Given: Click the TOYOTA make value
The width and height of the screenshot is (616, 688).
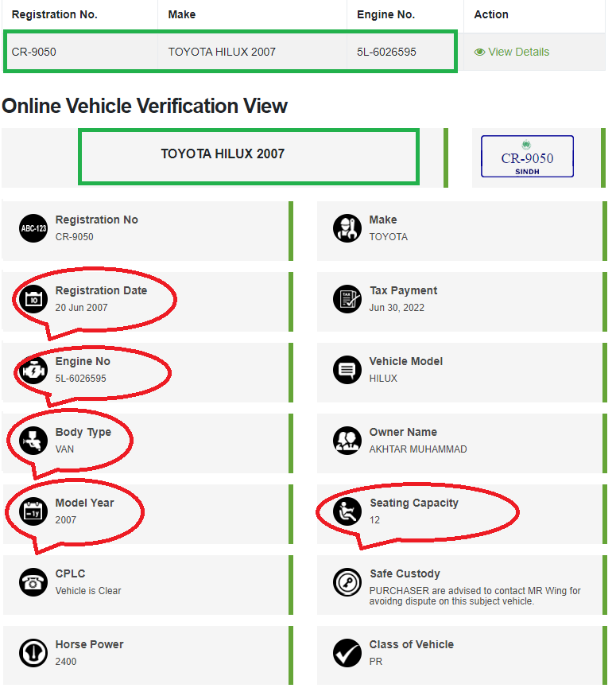Looking at the screenshot, I should (389, 237).
